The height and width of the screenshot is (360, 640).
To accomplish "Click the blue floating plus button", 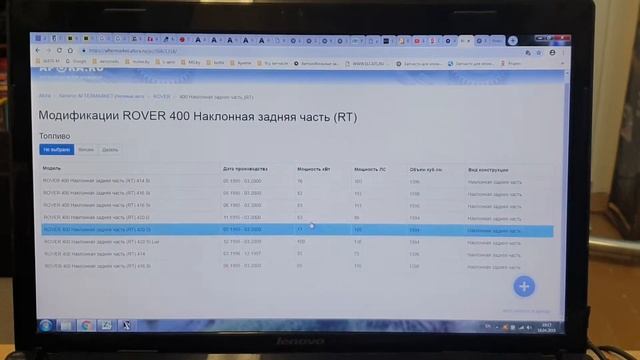I will pos(524,286).
